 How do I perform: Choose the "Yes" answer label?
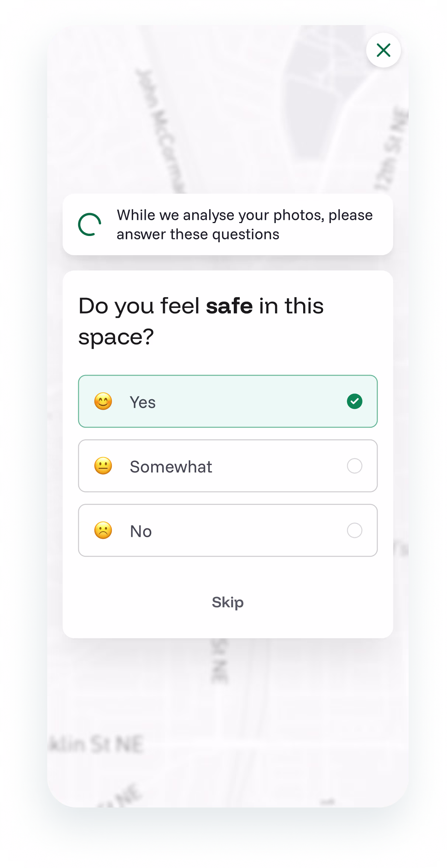click(x=143, y=402)
